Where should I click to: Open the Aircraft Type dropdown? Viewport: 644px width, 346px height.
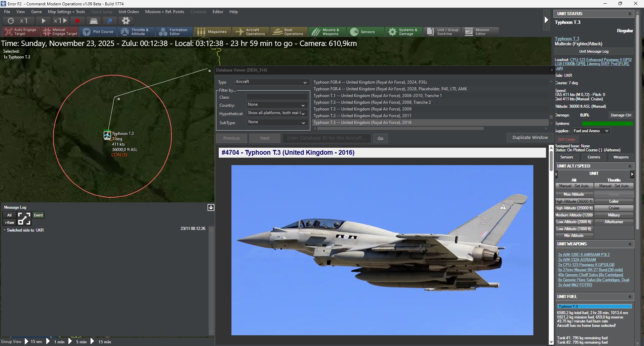271,82
